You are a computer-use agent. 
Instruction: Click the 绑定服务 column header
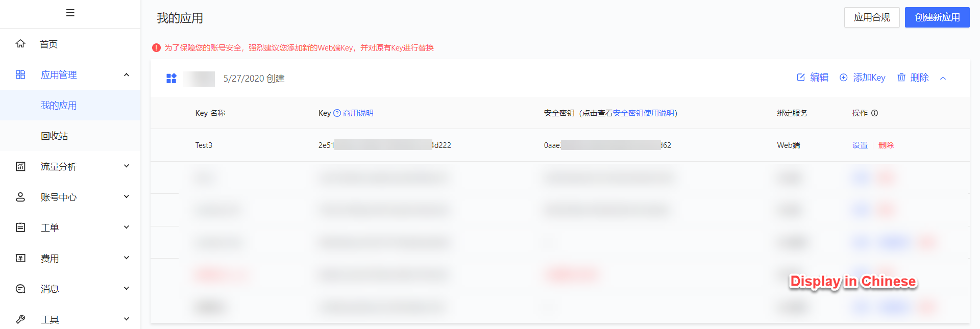792,113
